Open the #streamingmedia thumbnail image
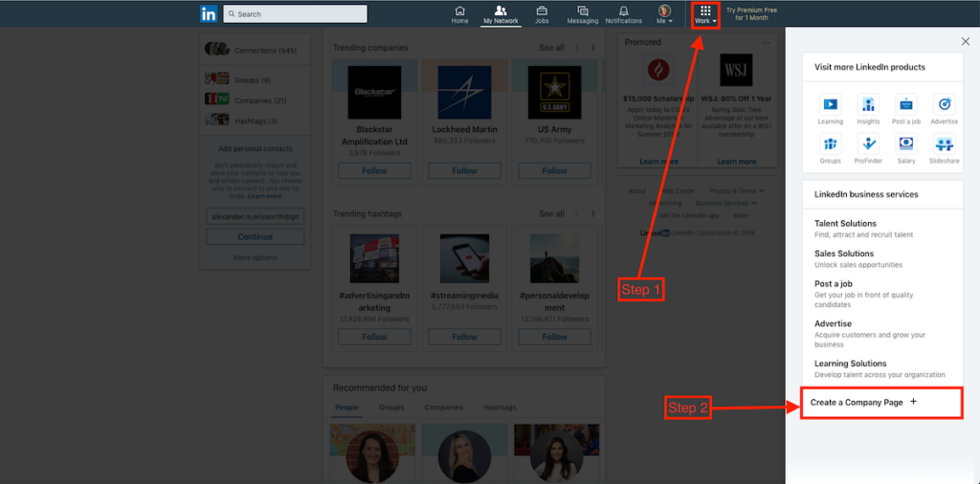980x484 pixels. [464, 258]
